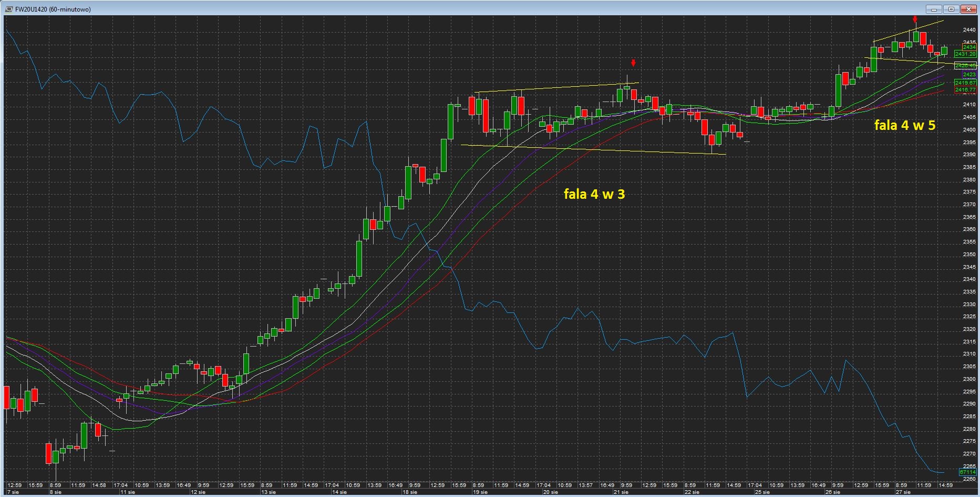Click the '21 sie' date label

tap(621, 492)
